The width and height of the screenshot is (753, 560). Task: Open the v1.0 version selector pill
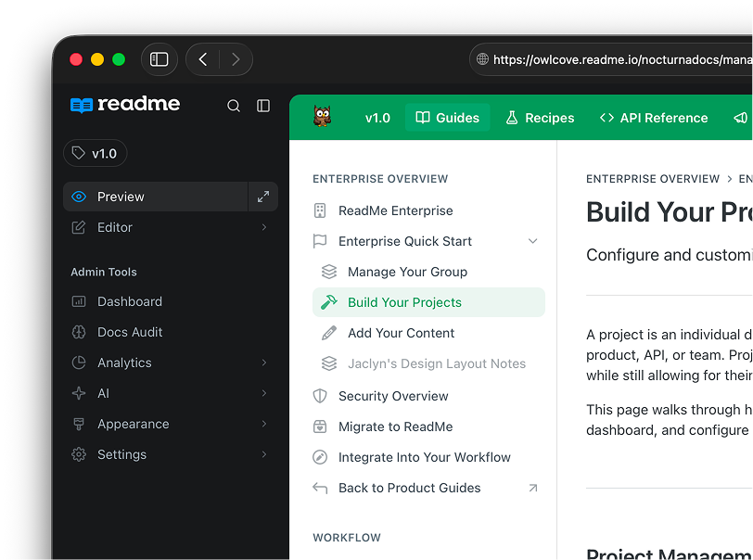(x=96, y=153)
